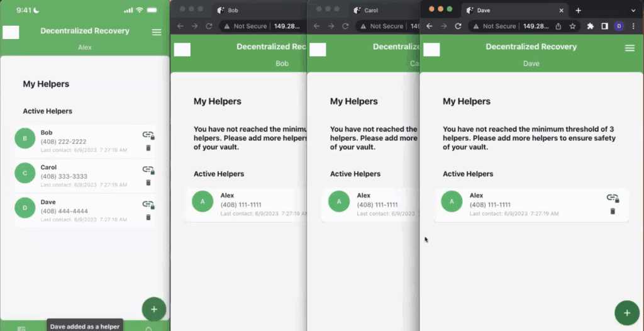This screenshot has height=331, width=644.
Task: Click Alex's link-lock icon in Dave's window
Action: pyautogui.click(x=612, y=198)
